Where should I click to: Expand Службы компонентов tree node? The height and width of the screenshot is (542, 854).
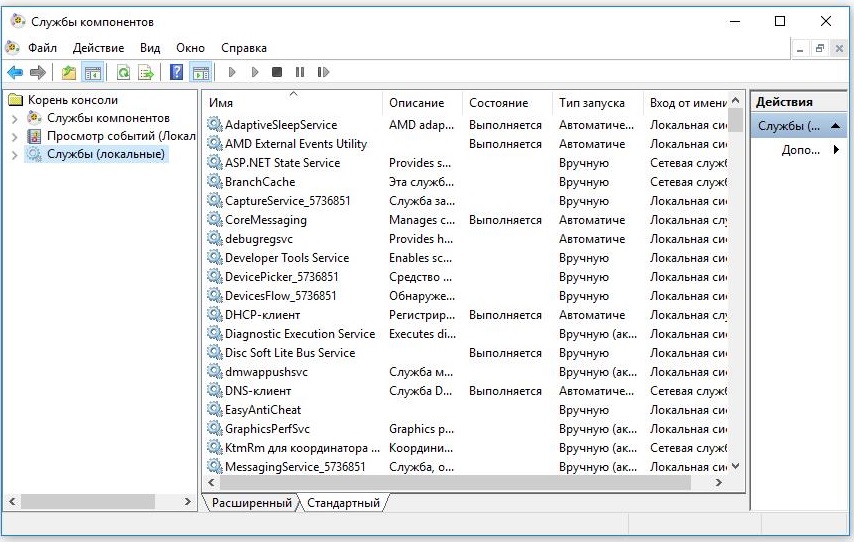(15, 119)
